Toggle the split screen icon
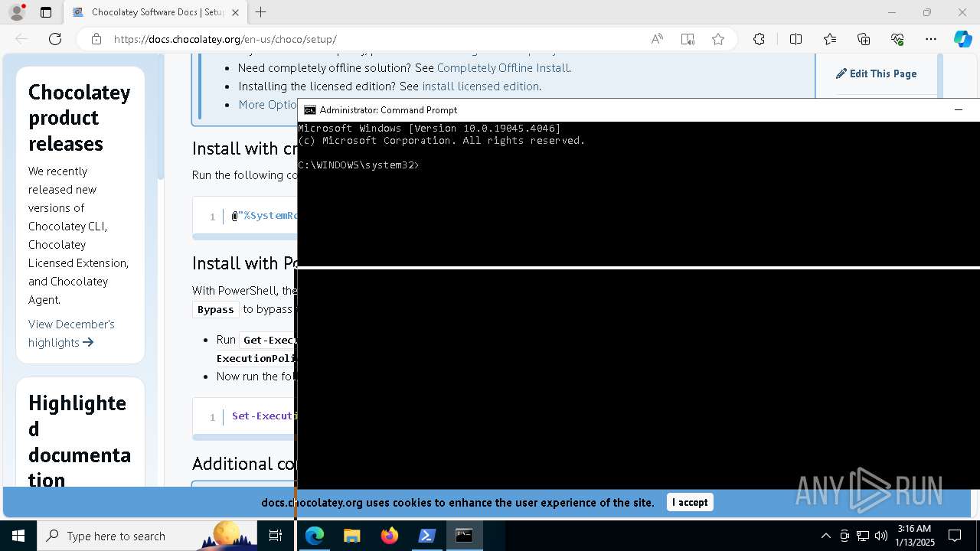This screenshot has width=980, height=551. pyautogui.click(x=795, y=39)
